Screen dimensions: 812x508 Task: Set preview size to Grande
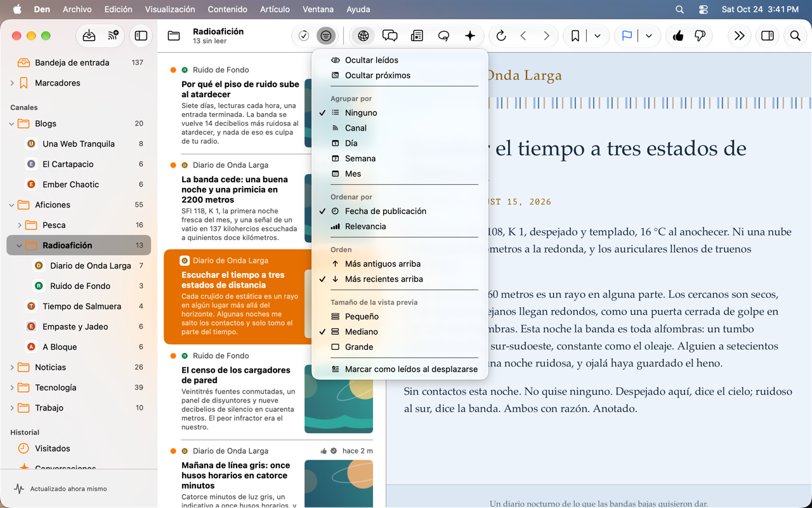pyautogui.click(x=400, y=347)
